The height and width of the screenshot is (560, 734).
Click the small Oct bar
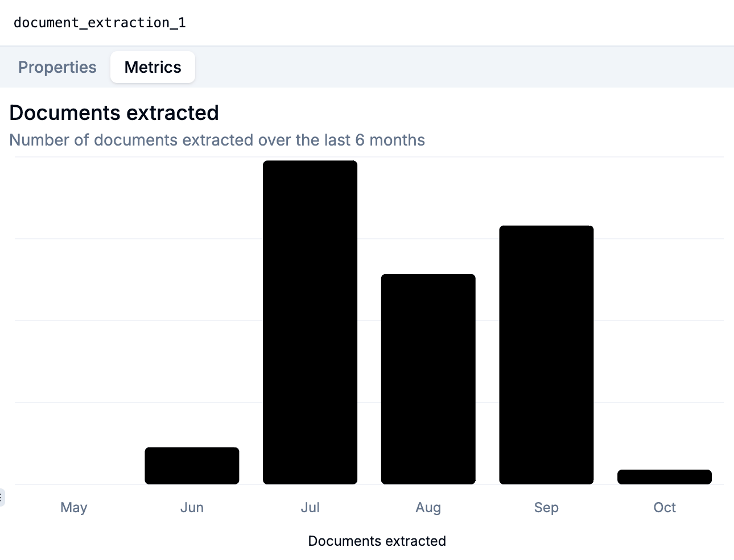tap(665, 477)
